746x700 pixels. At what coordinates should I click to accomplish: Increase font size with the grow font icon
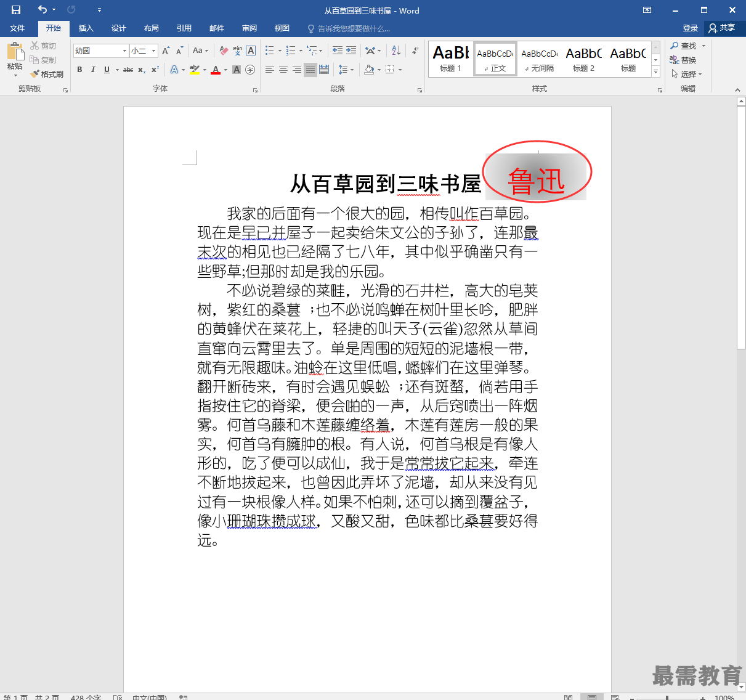tap(166, 51)
